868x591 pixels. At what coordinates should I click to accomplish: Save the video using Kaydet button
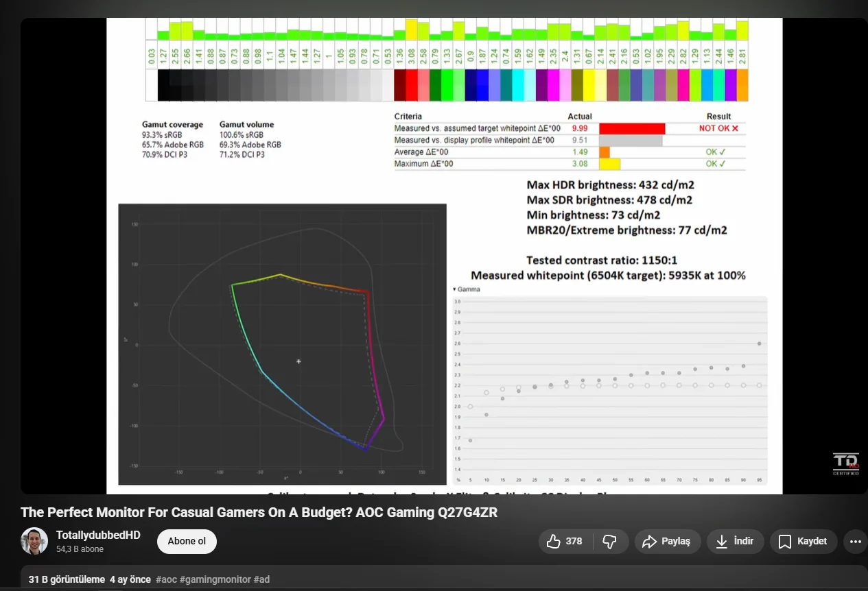pyautogui.click(x=803, y=542)
